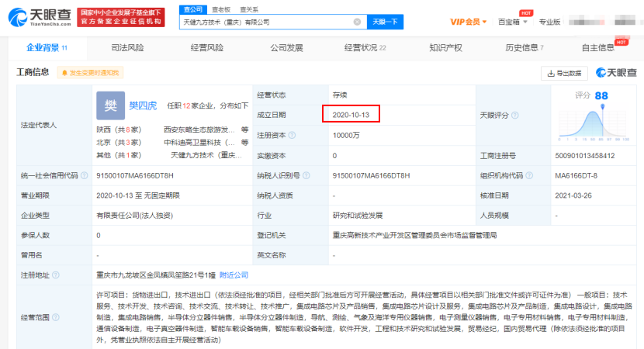Click the help icon next to 经营范围
Screen dimensions: 644x349
click(56, 317)
